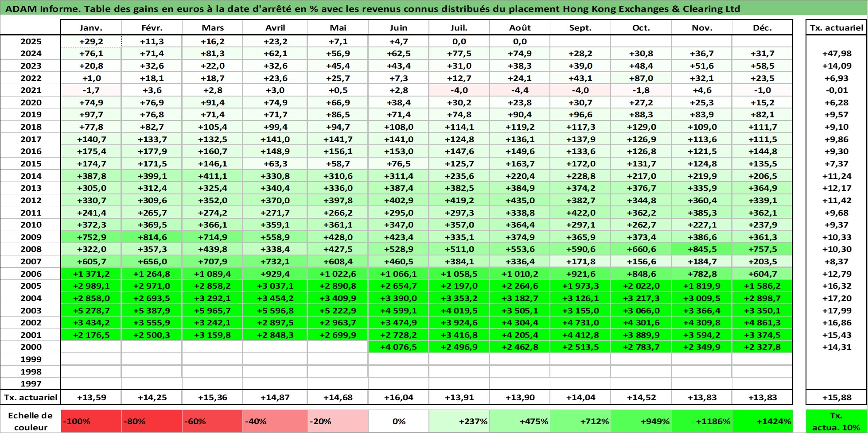Select actuarial rate -0,01 for 2021
The image size is (868, 433).
point(836,90)
